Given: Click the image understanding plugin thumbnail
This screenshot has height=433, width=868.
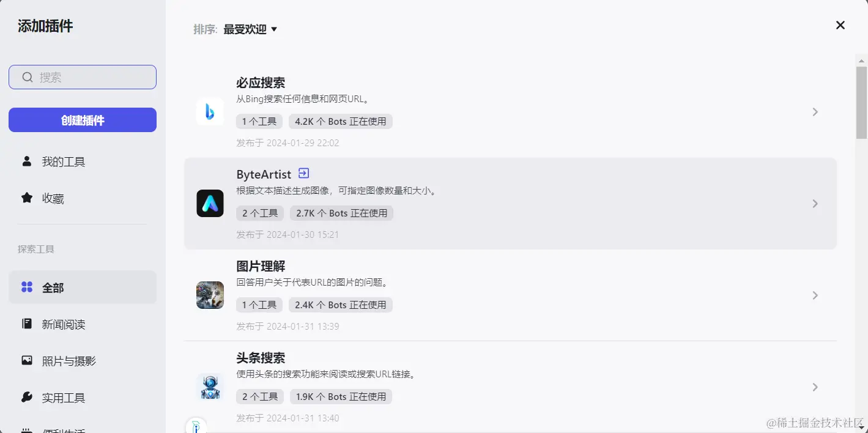Looking at the screenshot, I should coord(210,295).
